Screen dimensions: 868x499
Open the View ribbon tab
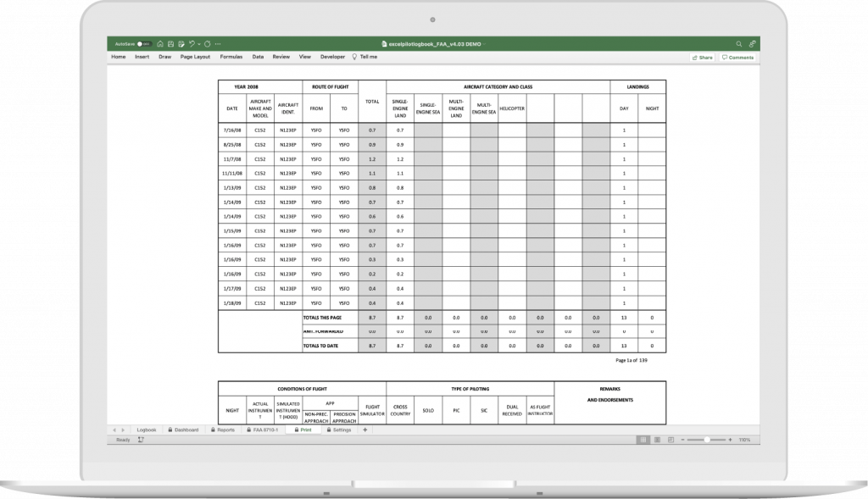pos(304,57)
